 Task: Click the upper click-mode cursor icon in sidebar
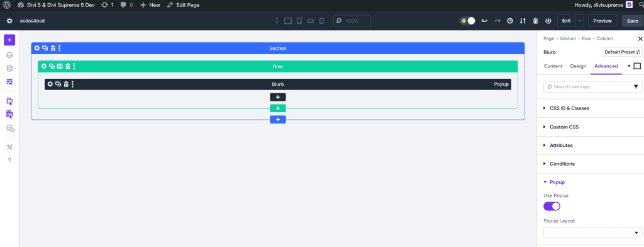tap(9, 101)
